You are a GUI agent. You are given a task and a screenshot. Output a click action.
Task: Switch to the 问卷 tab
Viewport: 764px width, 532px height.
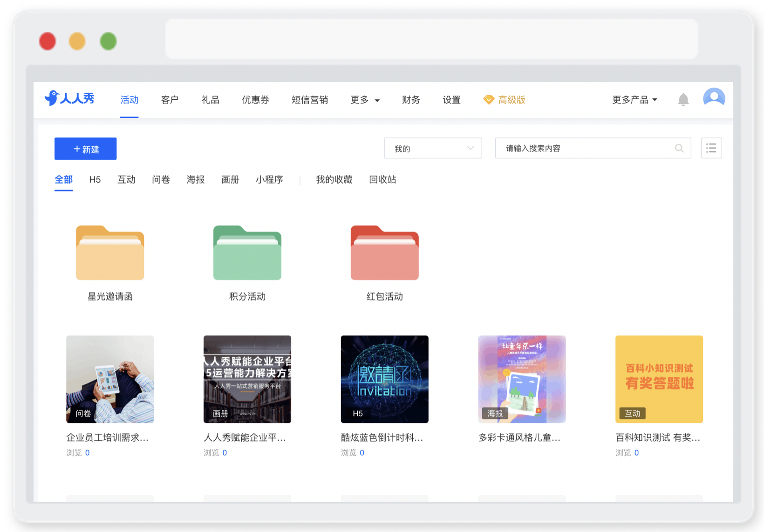tap(161, 179)
